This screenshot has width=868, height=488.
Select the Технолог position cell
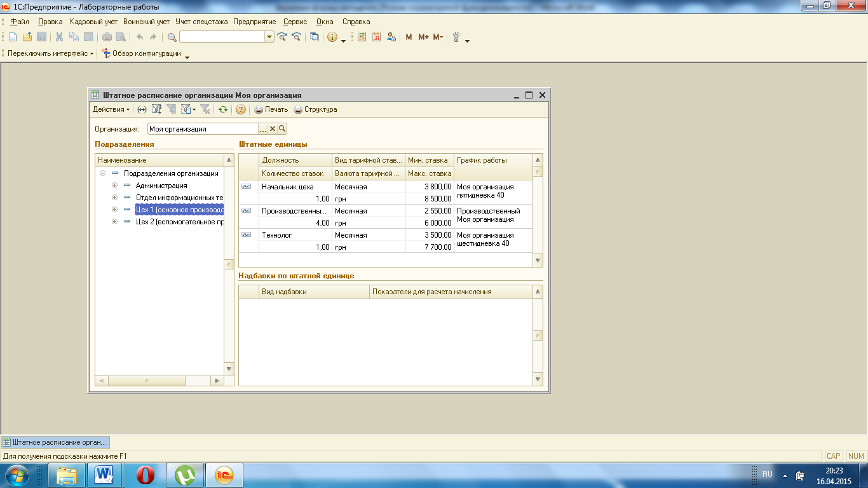pyautogui.click(x=295, y=235)
